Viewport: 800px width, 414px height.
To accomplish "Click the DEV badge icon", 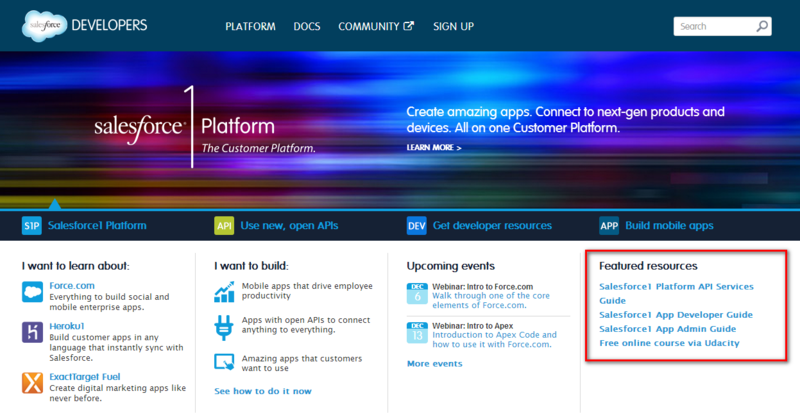I will tap(416, 226).
